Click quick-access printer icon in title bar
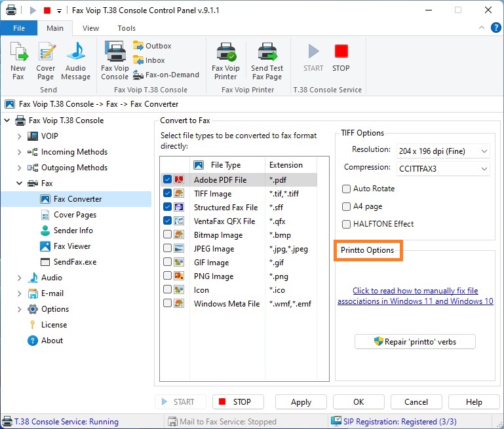 [11, 10]
